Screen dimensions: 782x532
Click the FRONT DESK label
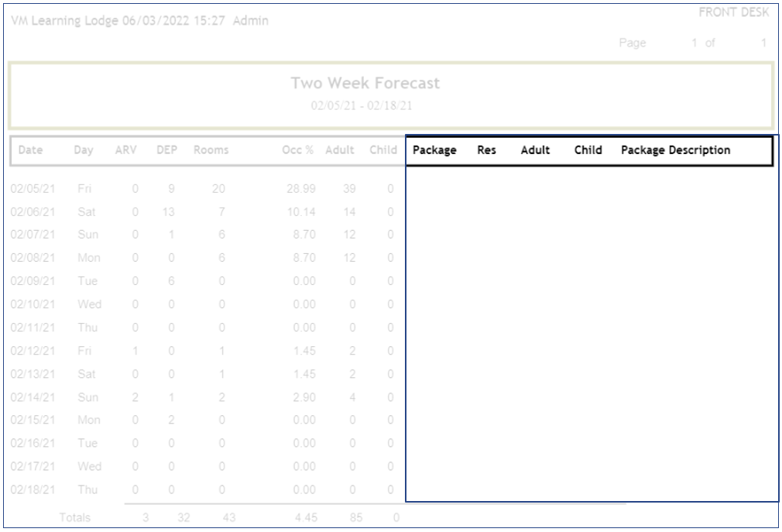pos(733,12)
